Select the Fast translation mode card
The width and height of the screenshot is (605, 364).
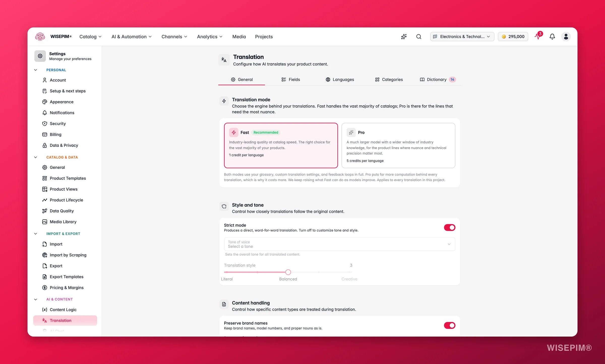[x=281, y=145]
